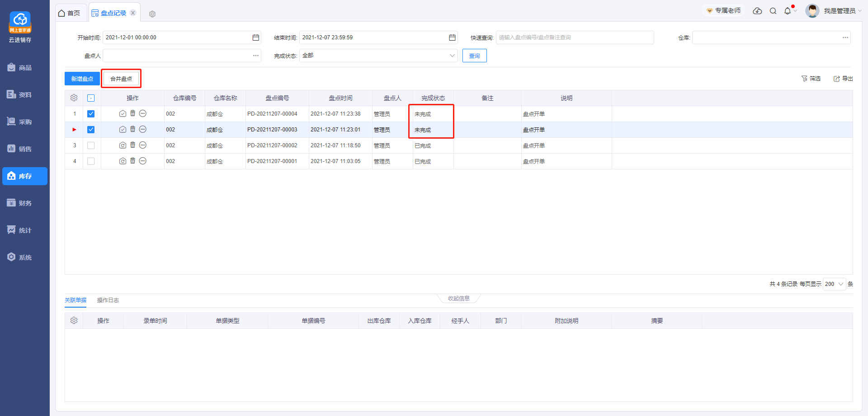Delete stocktake record PD-20211207-00002
This screenshot has height=416, width=868.
coord(132,145)
